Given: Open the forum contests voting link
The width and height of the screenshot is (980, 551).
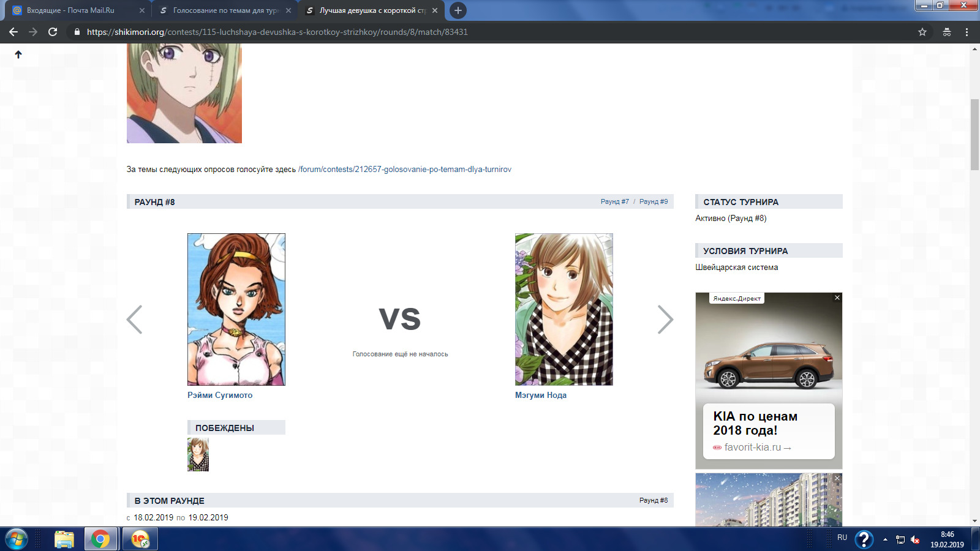Looking at the screenshot, I should (404, 170).
